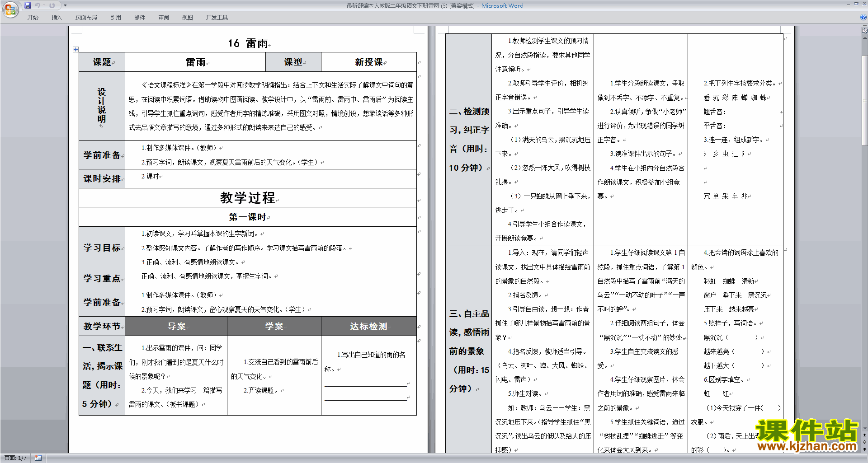The image size is (868, 463).
Task: Click the macro recording icon in status bar
Action: [x=38, y=458]
